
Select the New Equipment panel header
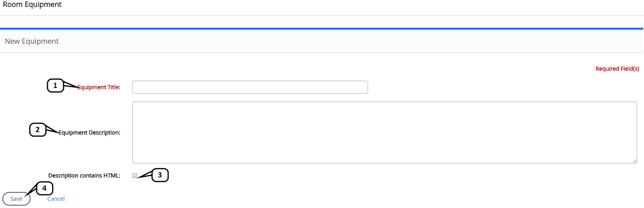pos(32,41)
